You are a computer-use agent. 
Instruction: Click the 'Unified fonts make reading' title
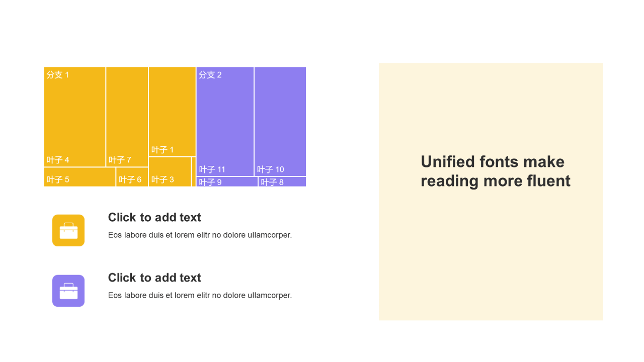[x=496, y=171]
